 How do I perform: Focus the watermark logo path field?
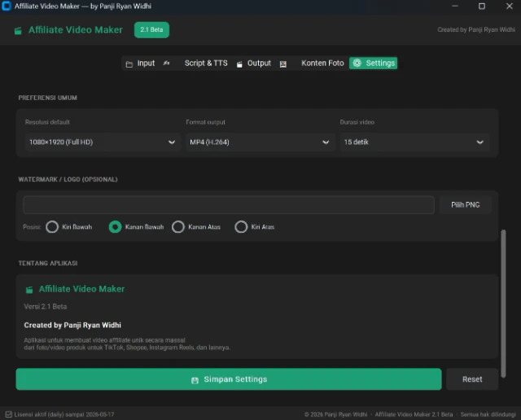pos(229,204)
